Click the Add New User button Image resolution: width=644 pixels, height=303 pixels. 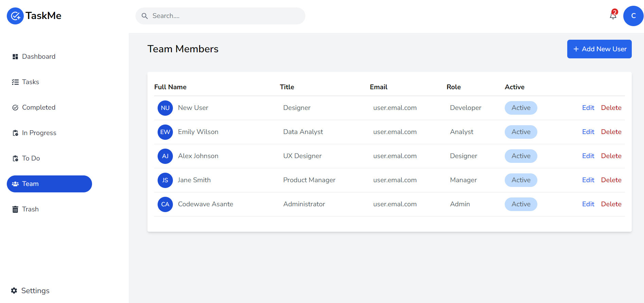click(600, 49)
